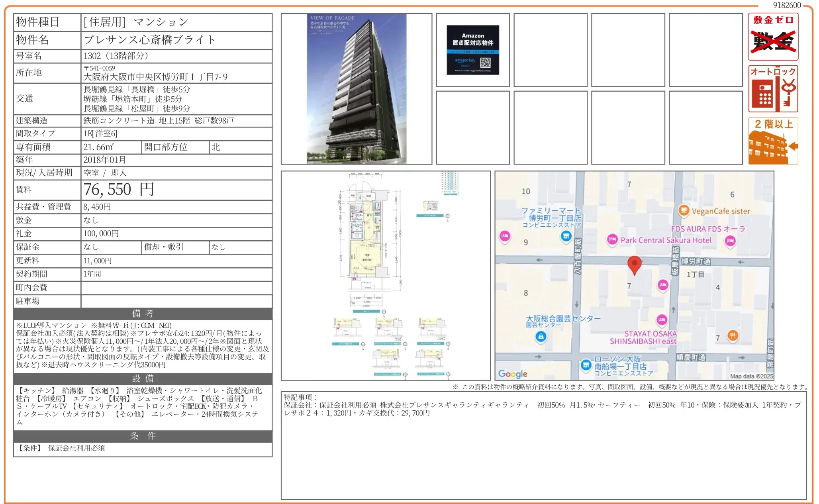The image size is (819, 504).
Task: Click the 敷金ゼロ badge icon
Action: (x=773, y=37)
